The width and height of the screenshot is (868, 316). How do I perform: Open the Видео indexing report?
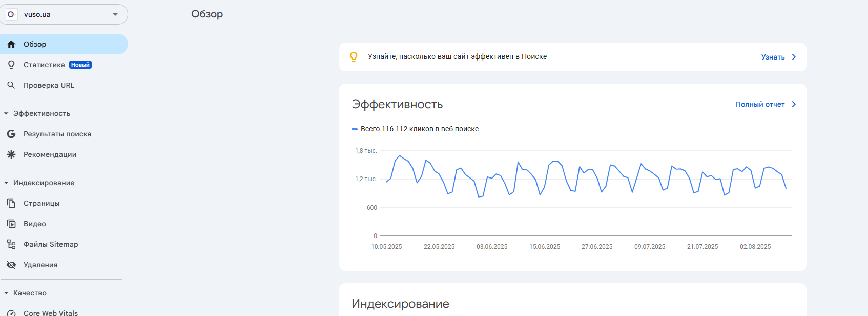pyautogui.click(x=64, y=224)
